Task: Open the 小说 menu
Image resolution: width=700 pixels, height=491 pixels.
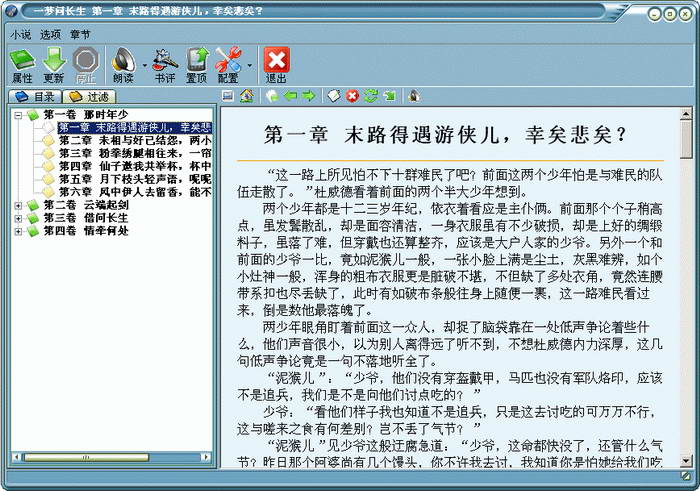Action: (21, 34)
